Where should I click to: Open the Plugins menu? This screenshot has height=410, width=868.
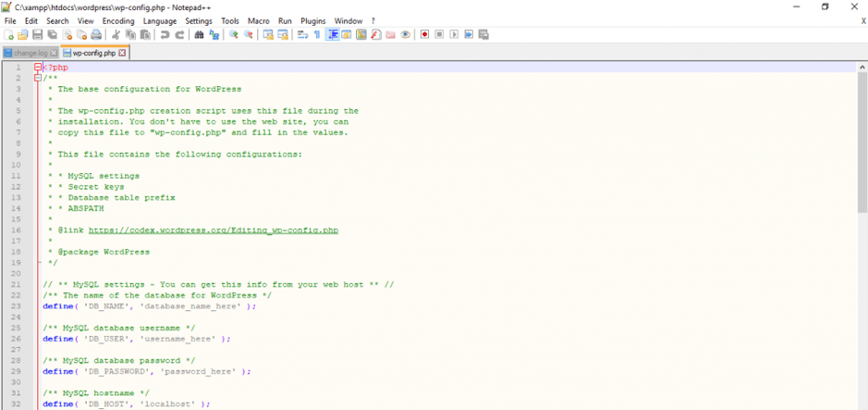click(313, 21)
